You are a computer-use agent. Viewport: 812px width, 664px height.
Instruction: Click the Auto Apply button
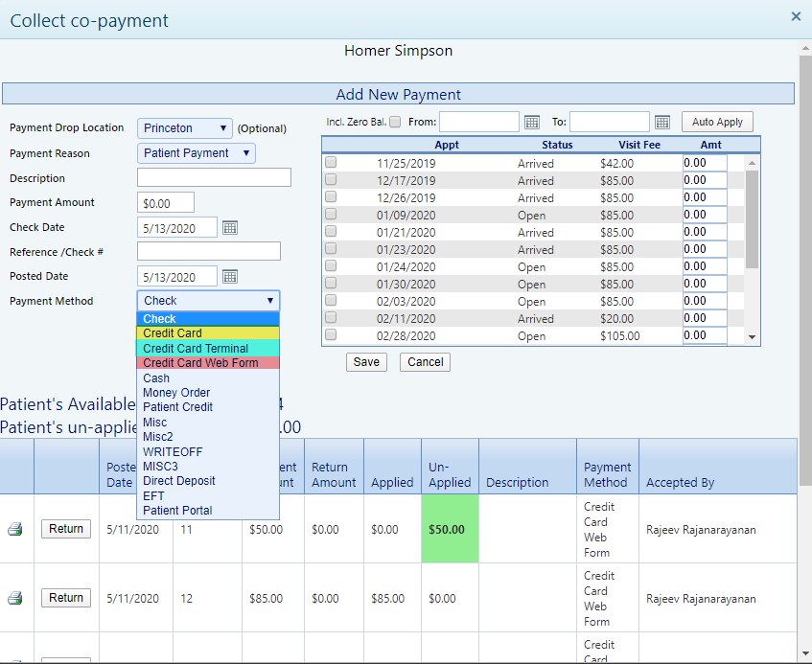tap(716, 122)
